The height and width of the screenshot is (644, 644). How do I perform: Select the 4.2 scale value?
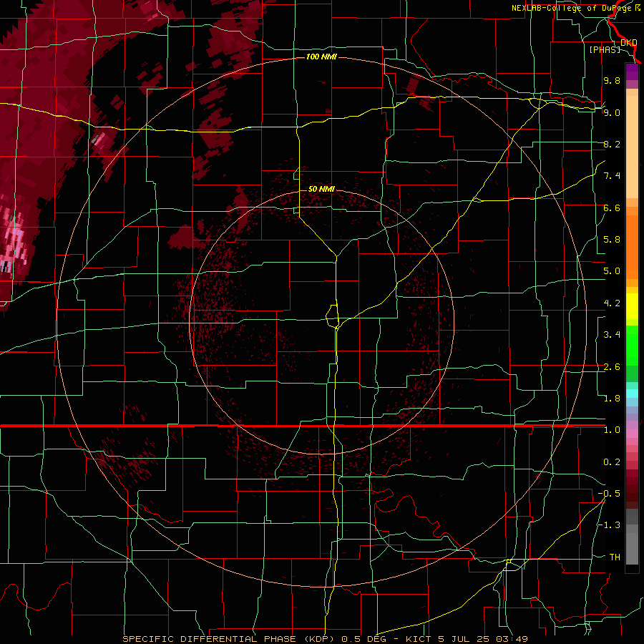(x=612, y=303)
